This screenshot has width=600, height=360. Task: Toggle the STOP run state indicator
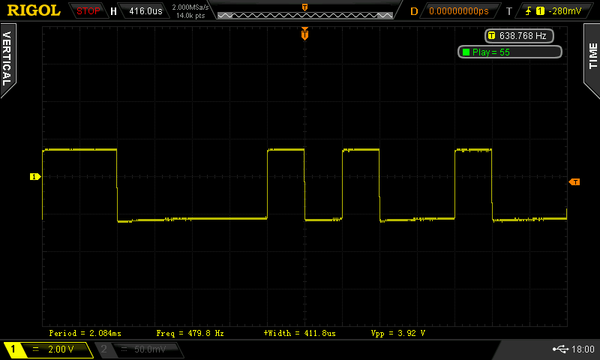[x=88, y=11]
